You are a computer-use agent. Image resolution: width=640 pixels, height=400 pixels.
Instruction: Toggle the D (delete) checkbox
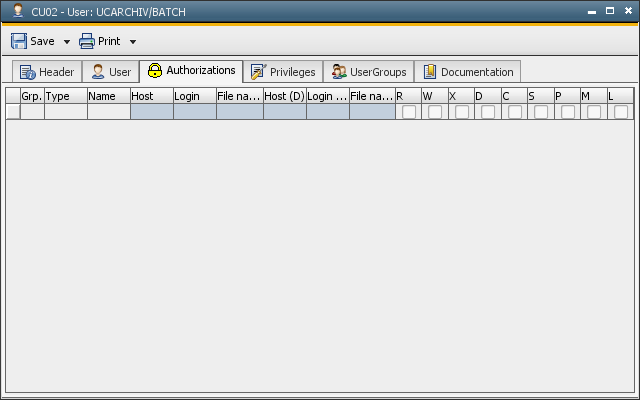(488, 112)
